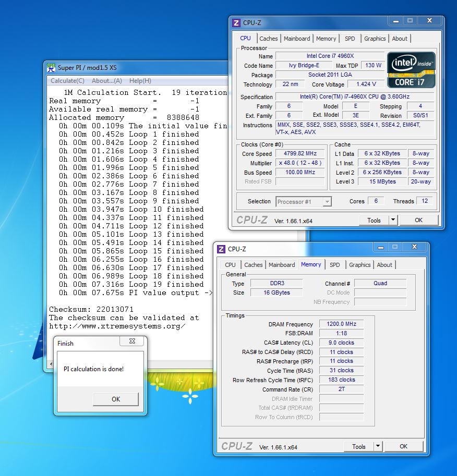The height and width of the screenshot is (476, 457).
Task: Click the Super PI title bar icon
Action: pyautogui.click(x=51, y=68)
